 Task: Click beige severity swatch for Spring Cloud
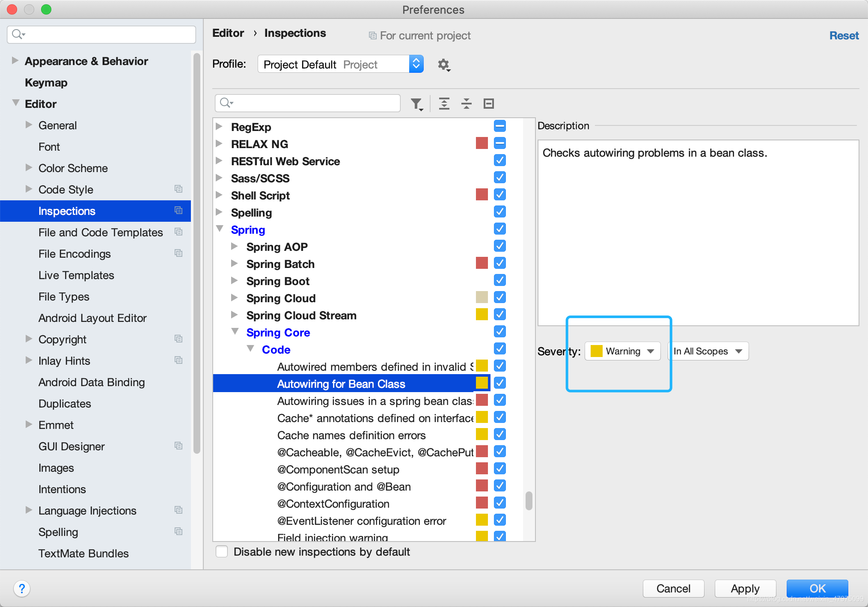482,297
